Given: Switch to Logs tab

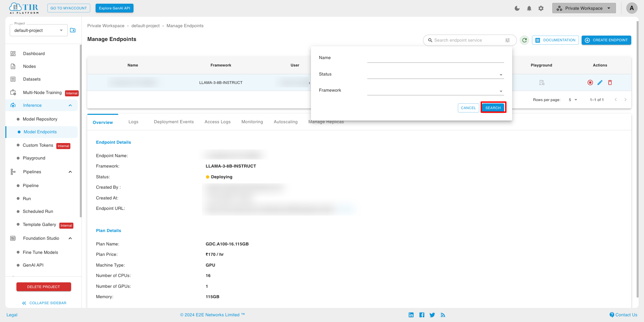Looking at the screenshot, I should coord(133,122).
